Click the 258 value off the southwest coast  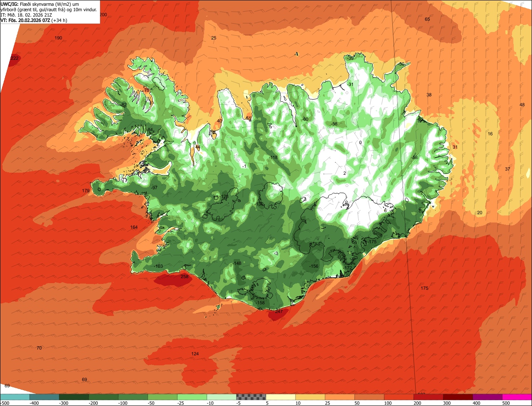click(x=185, y=276)
